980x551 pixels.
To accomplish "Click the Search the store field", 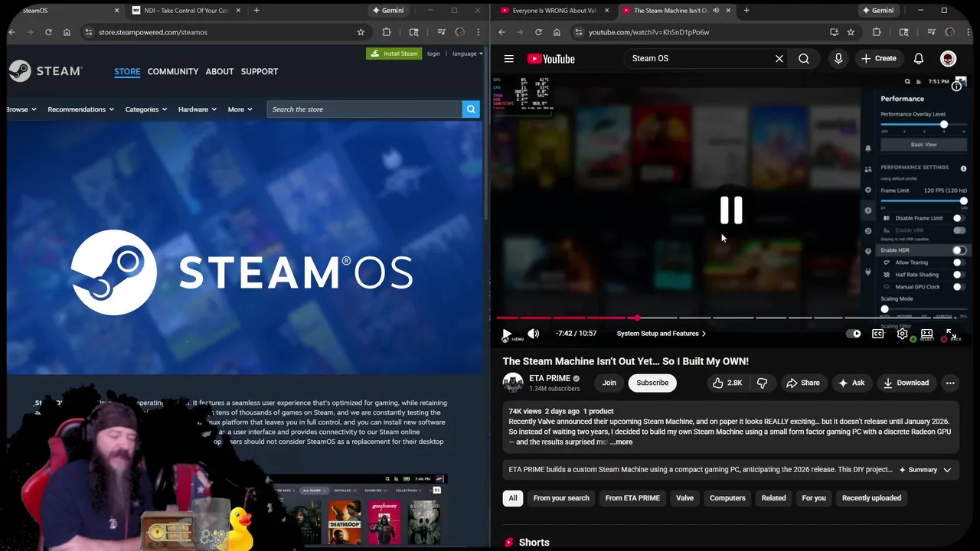I will click(364, 109).
